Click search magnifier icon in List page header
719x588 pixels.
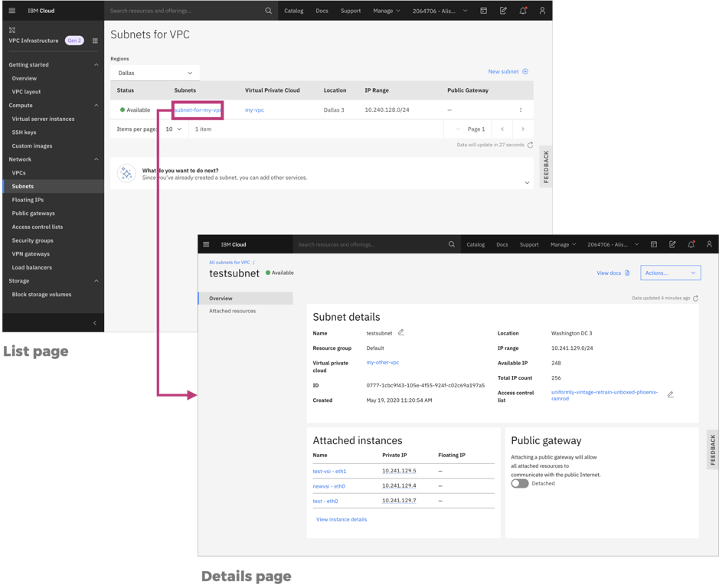pos(268,11)
